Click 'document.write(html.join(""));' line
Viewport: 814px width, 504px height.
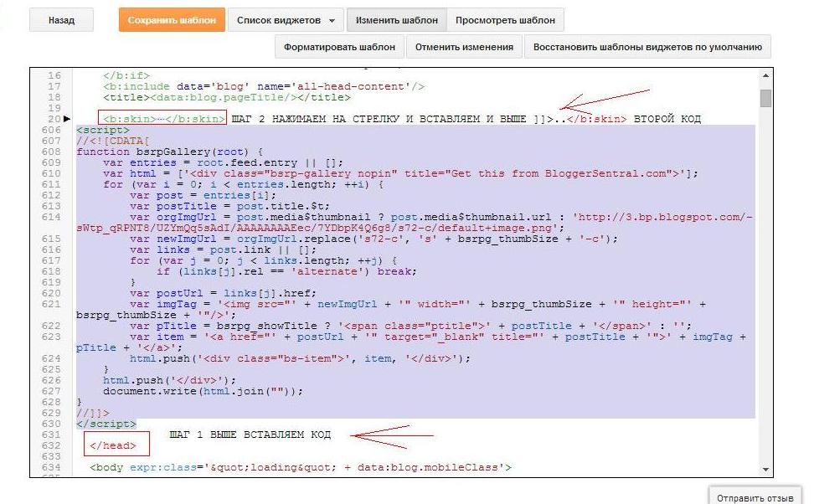(x=203, y=391)
